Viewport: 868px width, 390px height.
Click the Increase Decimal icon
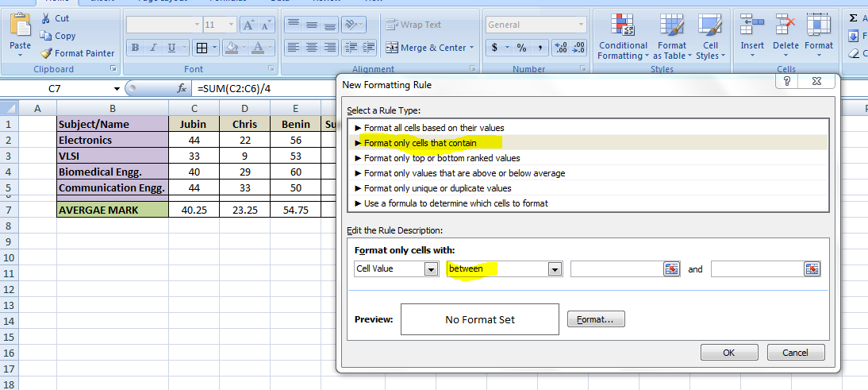pyautogui.click(x=560, y=48)
